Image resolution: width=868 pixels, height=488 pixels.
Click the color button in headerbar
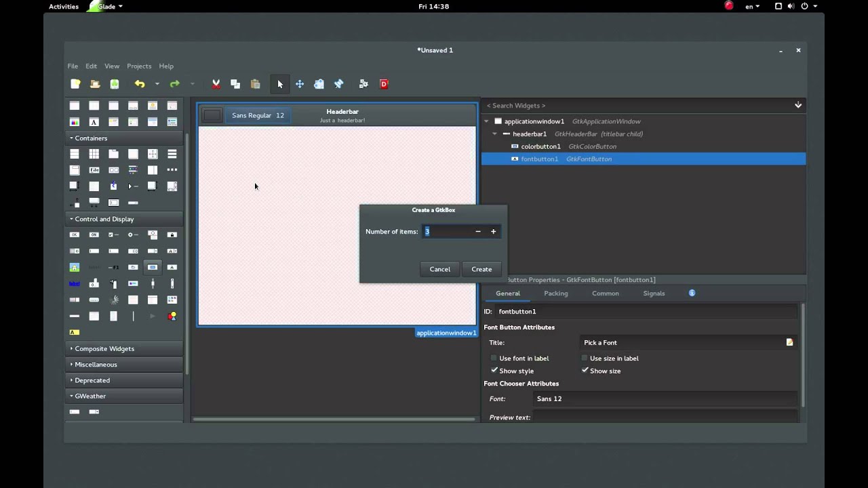212,115
